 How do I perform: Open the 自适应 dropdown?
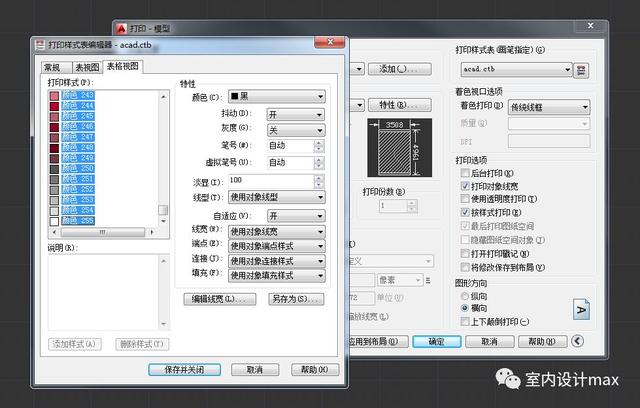tap(296, 216)
